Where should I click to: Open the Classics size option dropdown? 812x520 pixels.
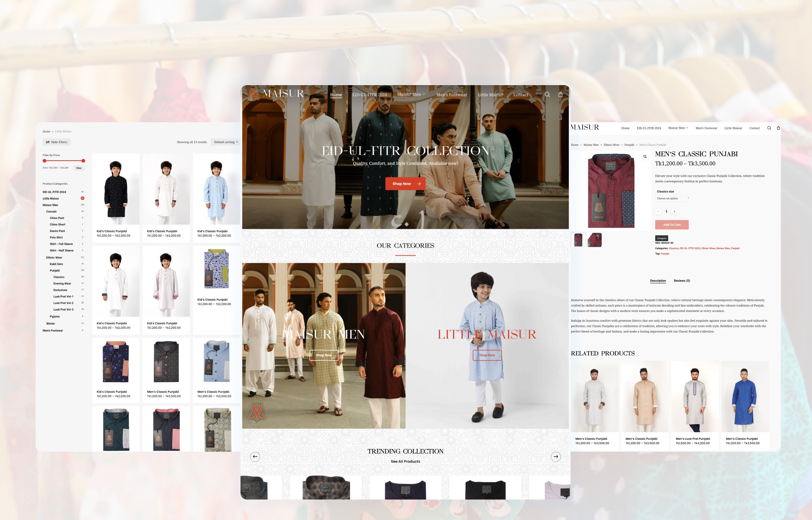click(673, 198)
